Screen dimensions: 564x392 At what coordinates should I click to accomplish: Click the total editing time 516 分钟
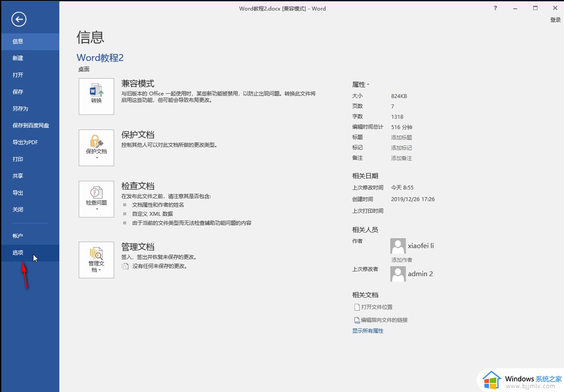pos(402,127)
